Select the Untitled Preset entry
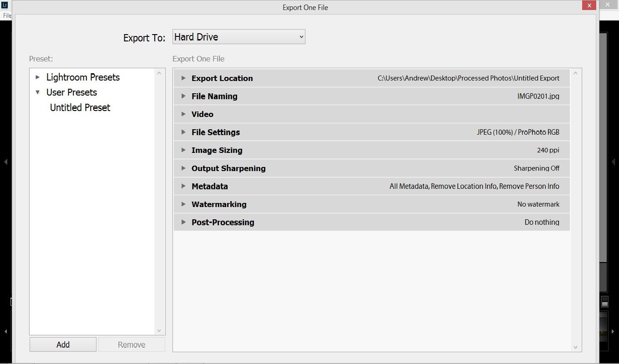The width and height of the screenshot is (619, 364). pyautogui.click(x=80, y=107)
